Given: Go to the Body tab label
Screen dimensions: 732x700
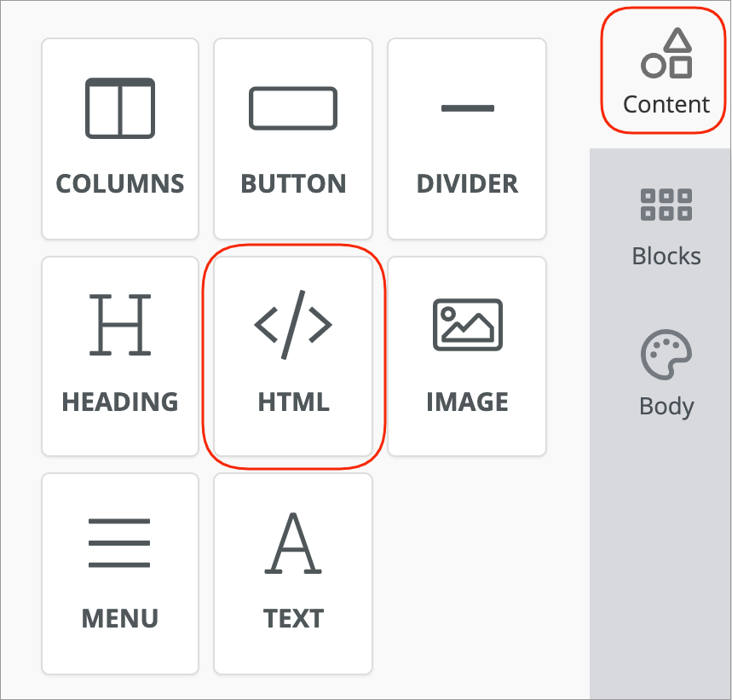Looking at the screenshot, I should [x=666, y=406].
